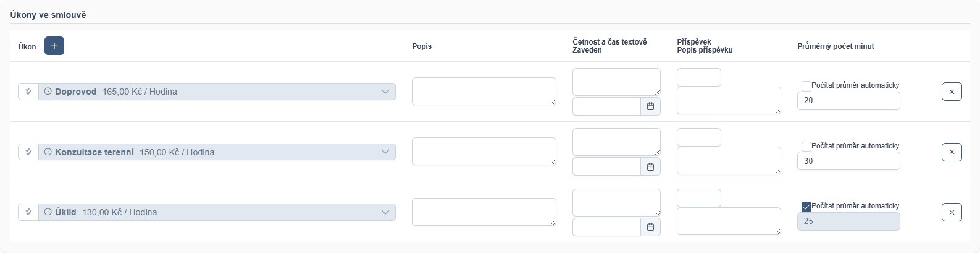
Task: Click the double-check icon beside Úklid
Action: coord(28,212)
